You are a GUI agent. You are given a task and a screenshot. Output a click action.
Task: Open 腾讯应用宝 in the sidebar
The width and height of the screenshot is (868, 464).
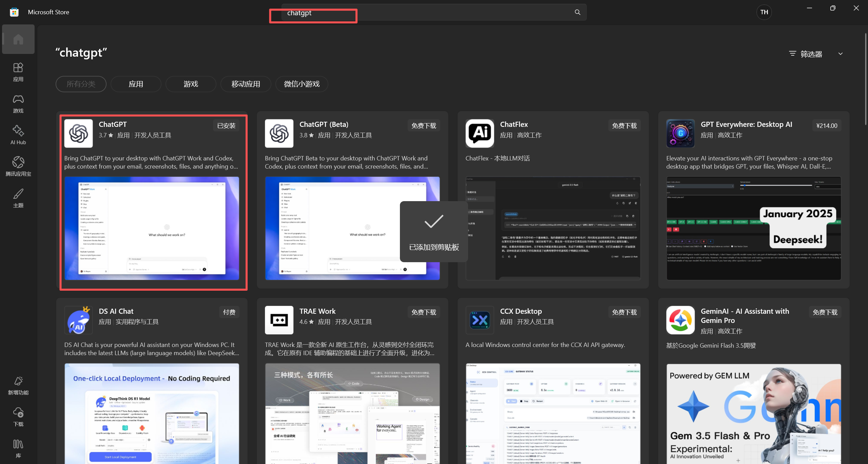18,167
